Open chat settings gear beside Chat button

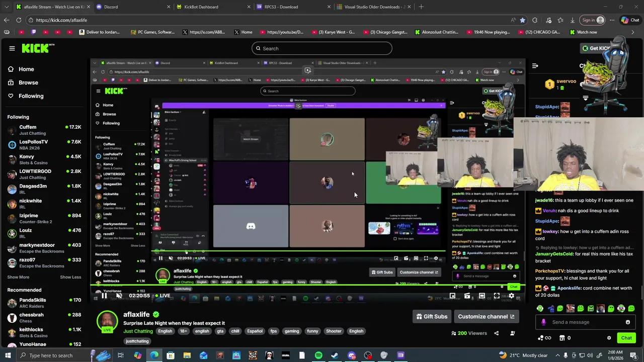(x=609, y=338)
